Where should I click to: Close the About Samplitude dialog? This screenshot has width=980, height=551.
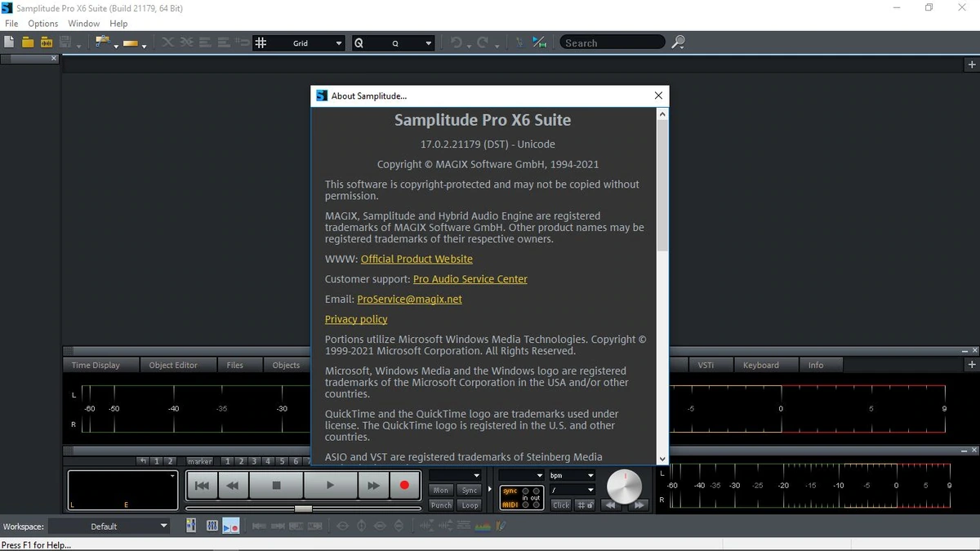[x=658, y=96]
